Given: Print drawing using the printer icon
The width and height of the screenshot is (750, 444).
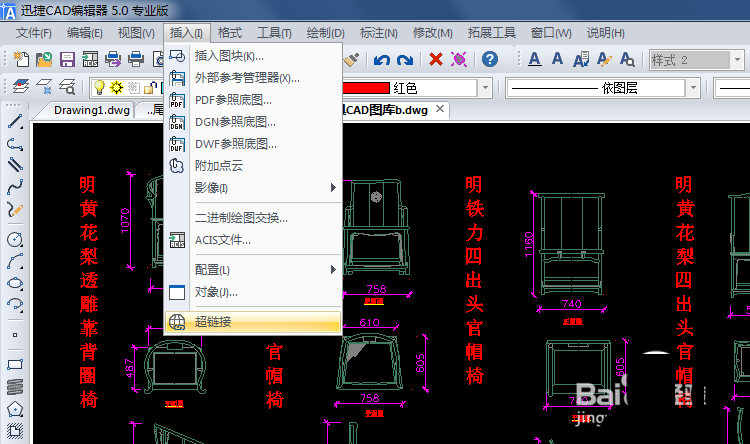Looking at the screenshot, I should click(136, 59).
